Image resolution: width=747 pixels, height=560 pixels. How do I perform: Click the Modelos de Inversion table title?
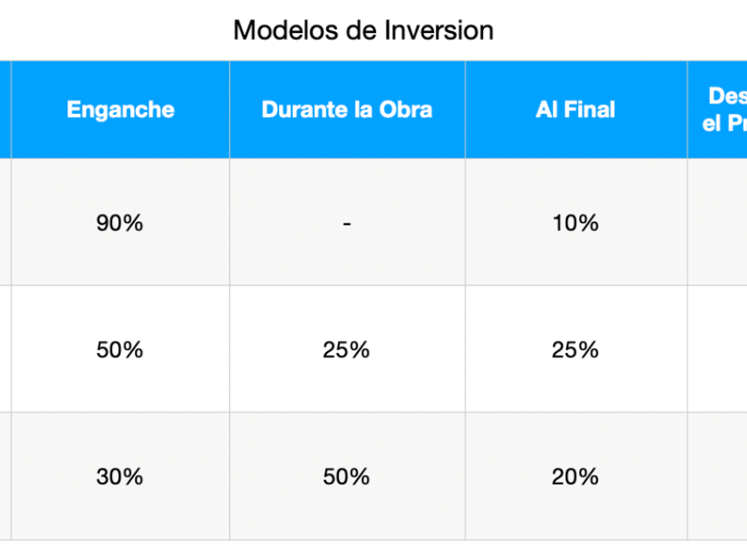tap(363, 30)
